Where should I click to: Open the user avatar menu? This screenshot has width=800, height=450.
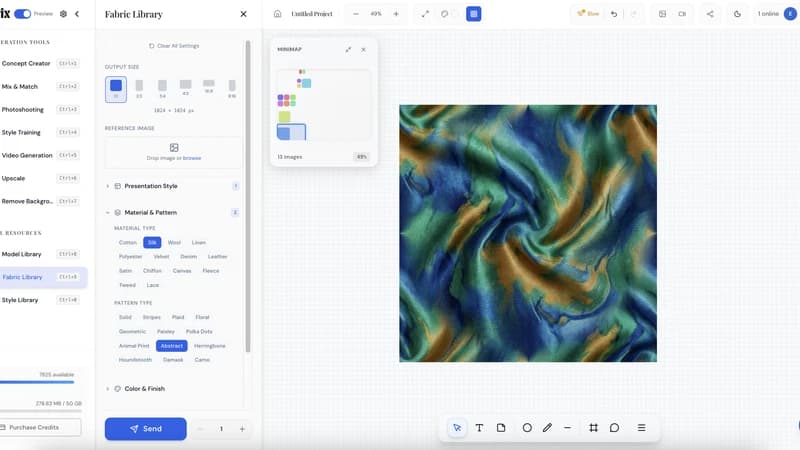pyautogui.click(x=790, y=14)
